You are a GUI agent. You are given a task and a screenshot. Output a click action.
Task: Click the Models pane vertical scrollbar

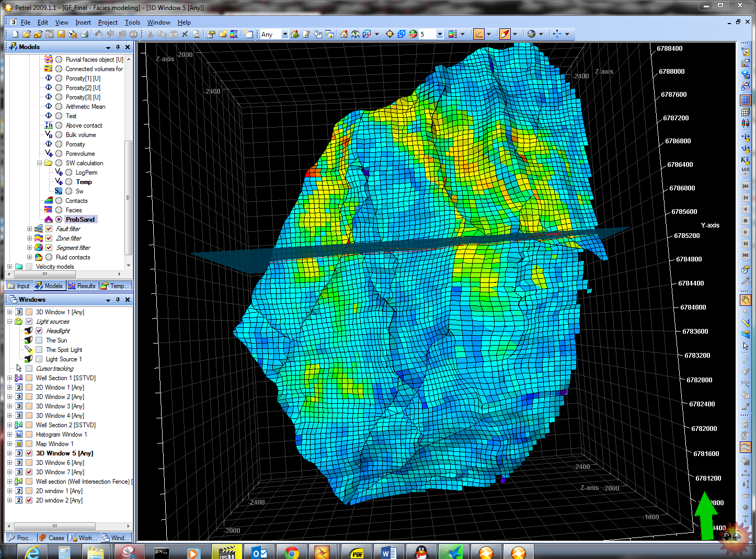[x=129, y=198]
